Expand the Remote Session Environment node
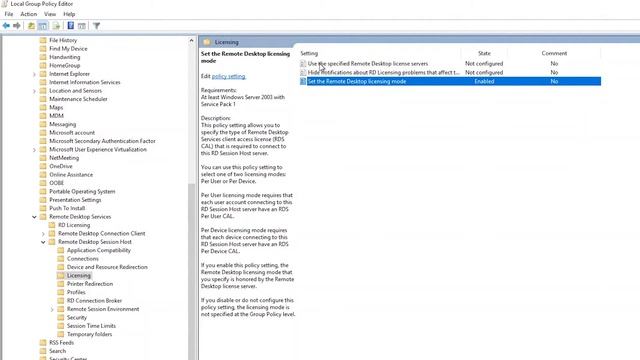This screenshot has height=360, width=640. 52,309
